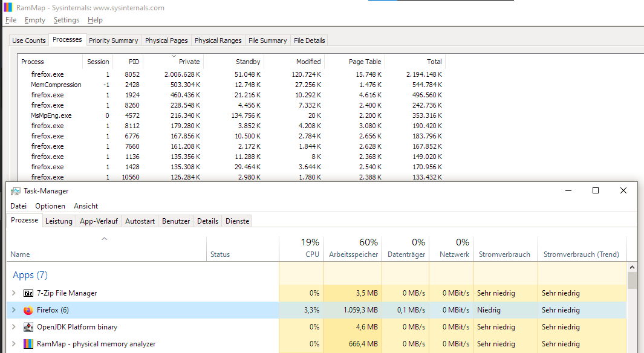Open Task-Manager Datei menu
Viewport: 644px width, 353px height.
(x=19, y=206)
